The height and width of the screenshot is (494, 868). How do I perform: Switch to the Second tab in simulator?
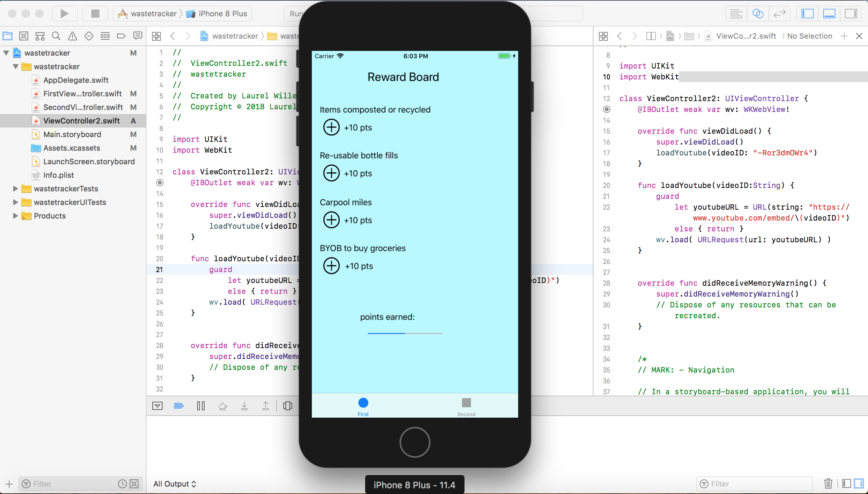[466, 406]
